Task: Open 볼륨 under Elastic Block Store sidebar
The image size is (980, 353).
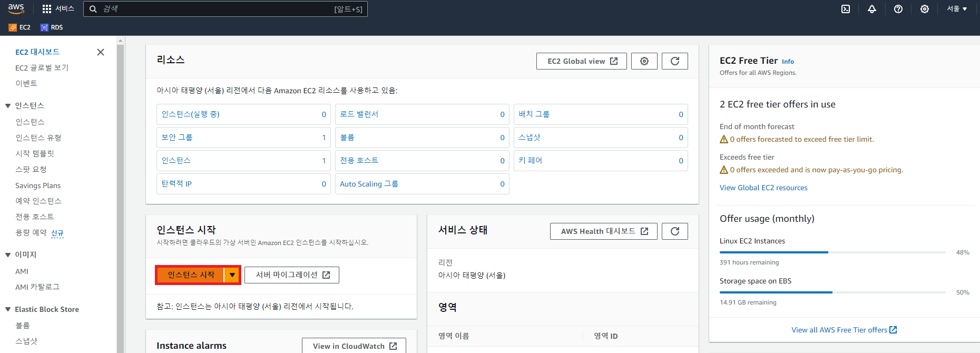Action: (23, 326)
